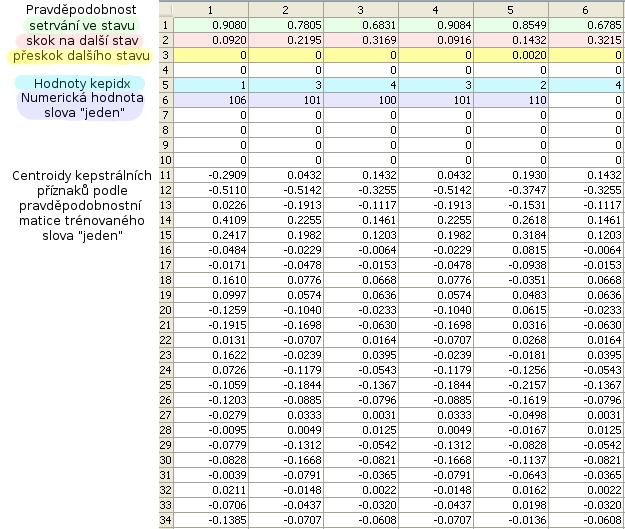This screenshot has width=625, height=529.
Task: Select column header 2
Action: click(286, 10)
